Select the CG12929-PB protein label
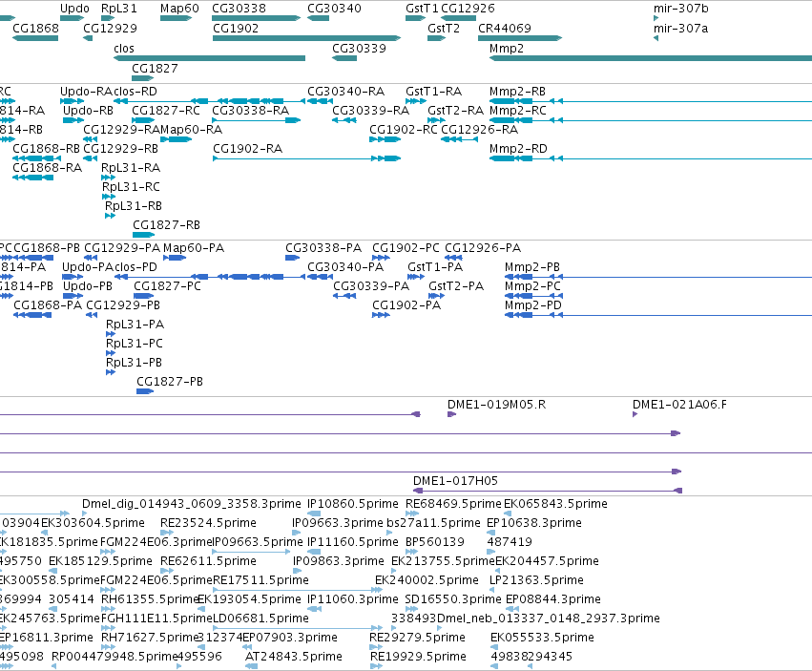The image size is (812, 671). coord(123,305)
